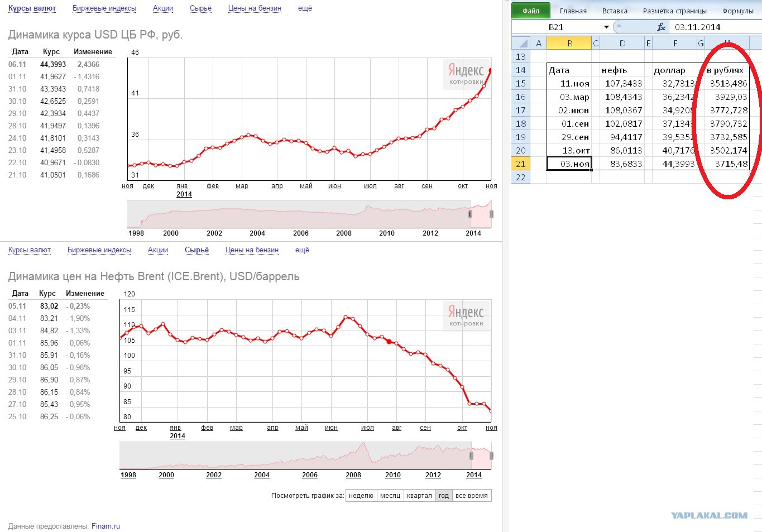Click the Excel header cell доллар

(675, 70)
